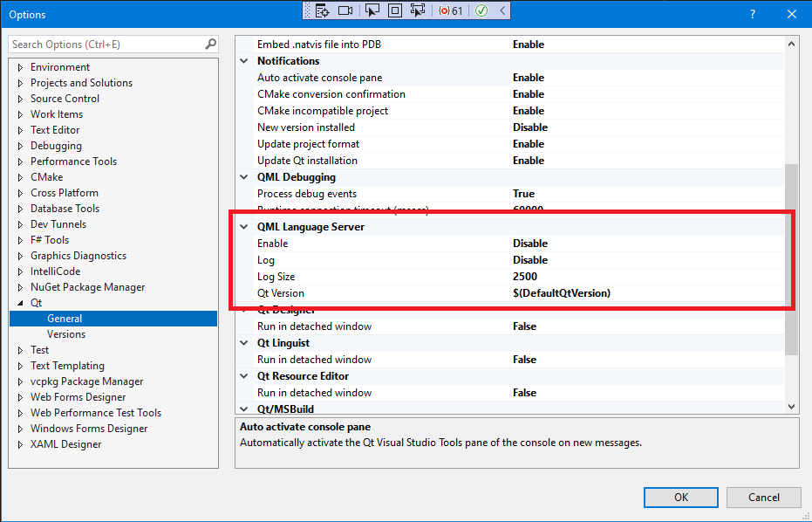Expand the Text Editor tree item
This screenshot has height=522, width=812.
tap(18, 129)
